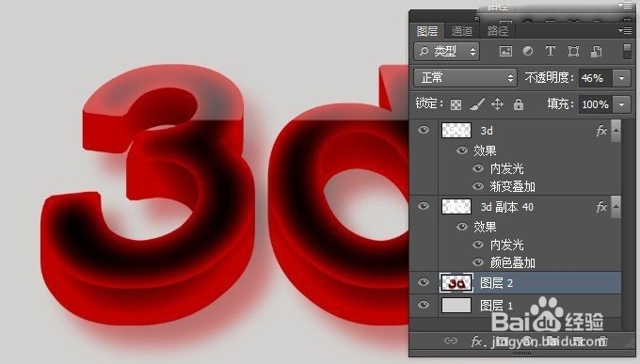Image resolution: width=640 pixels, height=364 pixels.
Task: Filter layers by adjustment layer icon
Action: click(528, 52)
